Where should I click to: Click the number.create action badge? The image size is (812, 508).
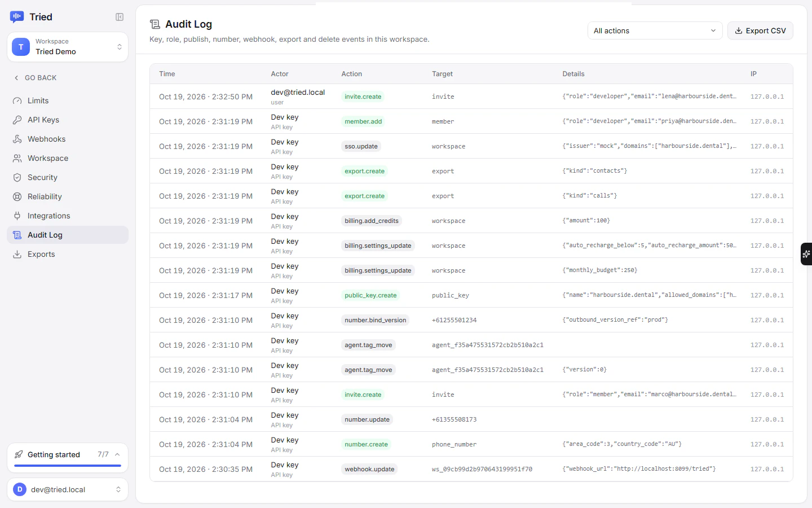tap(367, 444)
